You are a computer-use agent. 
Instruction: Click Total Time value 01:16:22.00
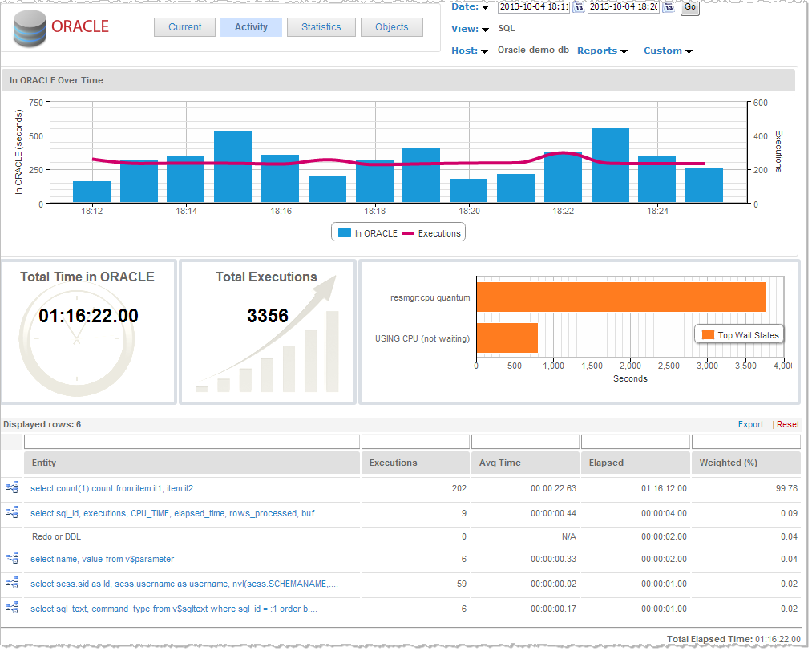tap(88, 315)
